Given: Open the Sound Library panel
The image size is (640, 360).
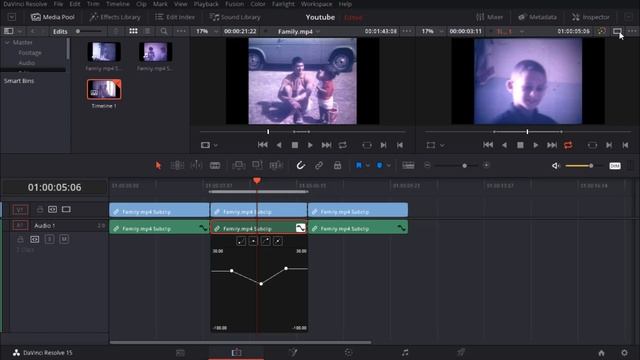Looking at the screenshot, I should click(235, 17).
